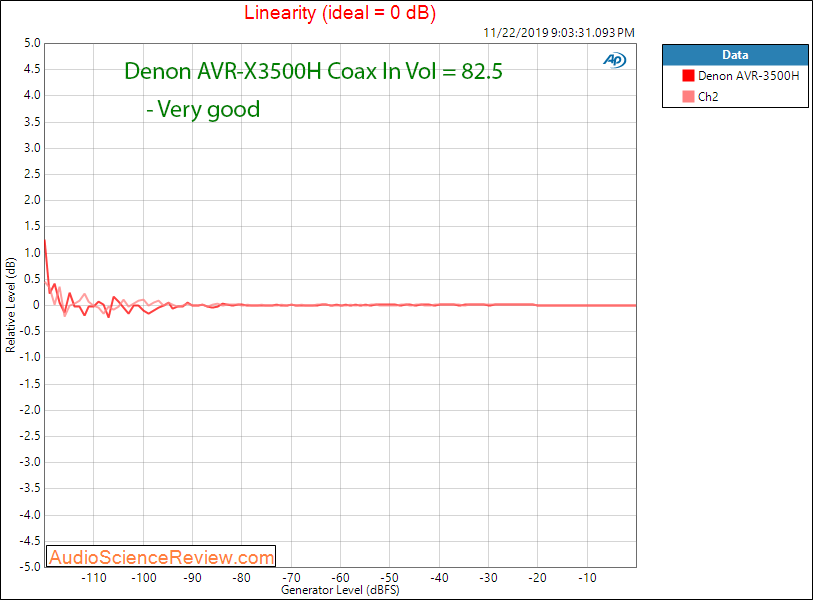This screenshot has width=813, height=600.
Task: Click the annotation text - Very good
Action: (x=203, y=109)
